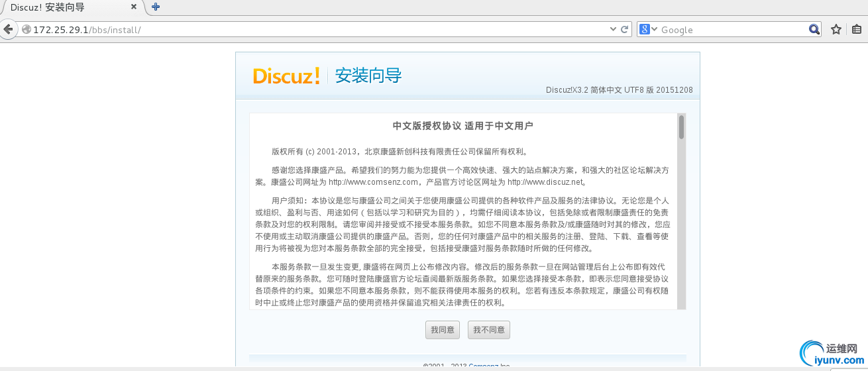Viewport: 868px width, 371px height.
Task: Open the Google search engine selector
Action: click(x=648, y=29)
